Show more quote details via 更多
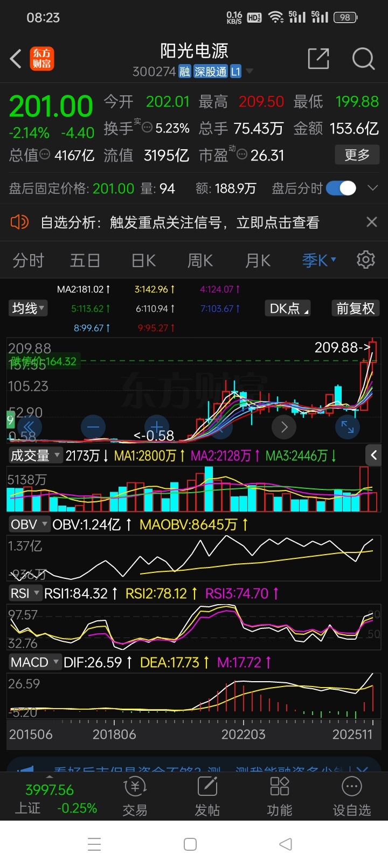 tap(357, 155)
